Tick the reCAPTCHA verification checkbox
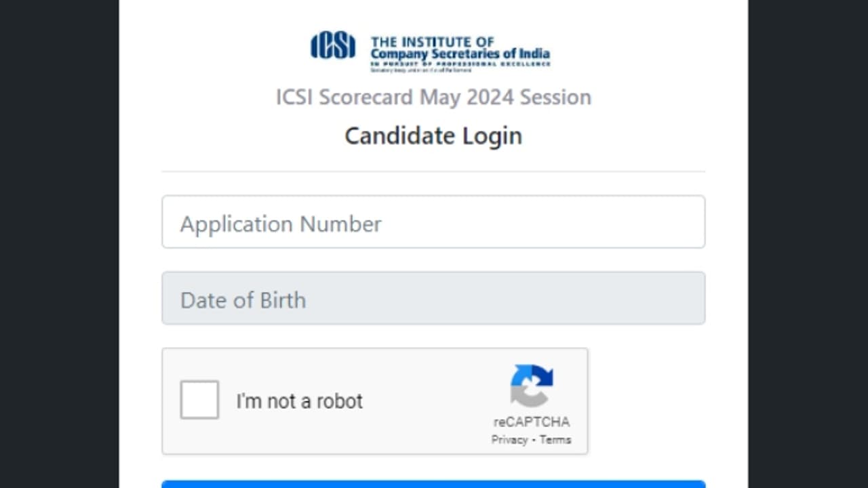 tap(199, 400)
